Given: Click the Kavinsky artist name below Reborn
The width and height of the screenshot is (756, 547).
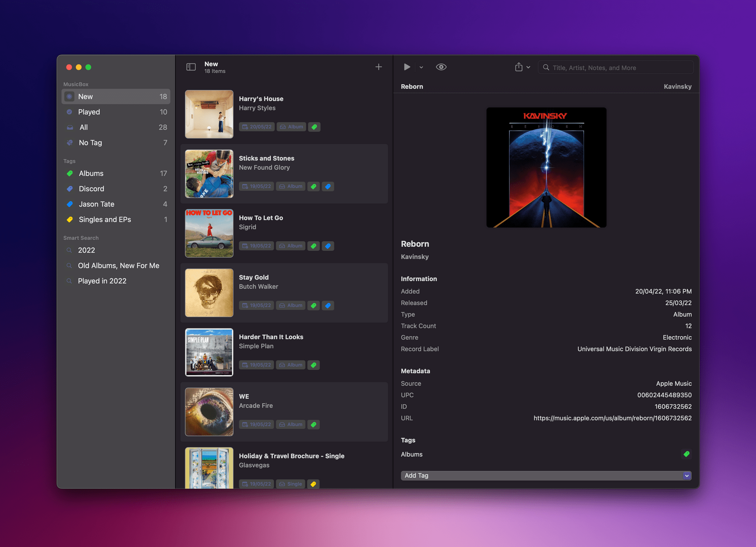Looking at the screenshot, I should 415,257.
